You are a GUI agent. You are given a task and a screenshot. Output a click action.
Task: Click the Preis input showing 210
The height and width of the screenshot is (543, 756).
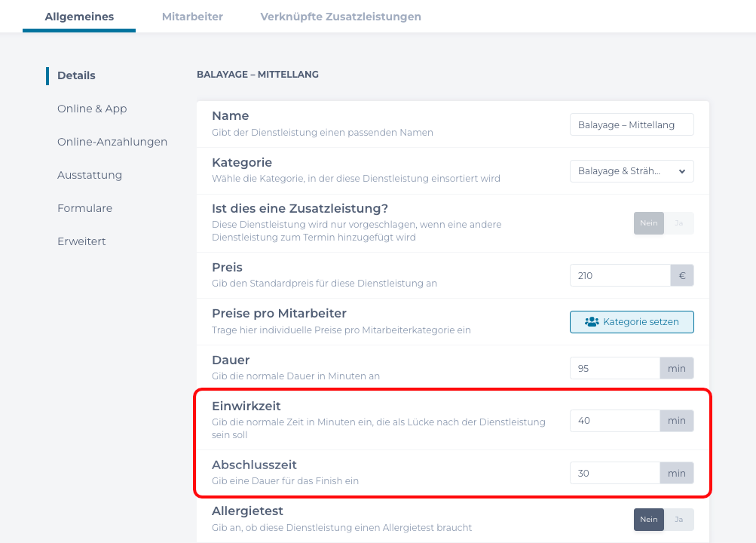coord(620,275)
